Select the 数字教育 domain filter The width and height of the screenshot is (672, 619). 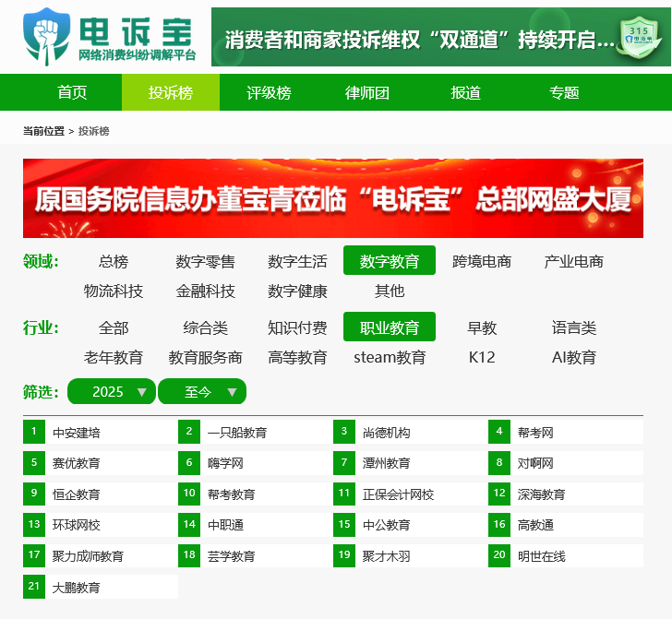[x=390, y=260]
